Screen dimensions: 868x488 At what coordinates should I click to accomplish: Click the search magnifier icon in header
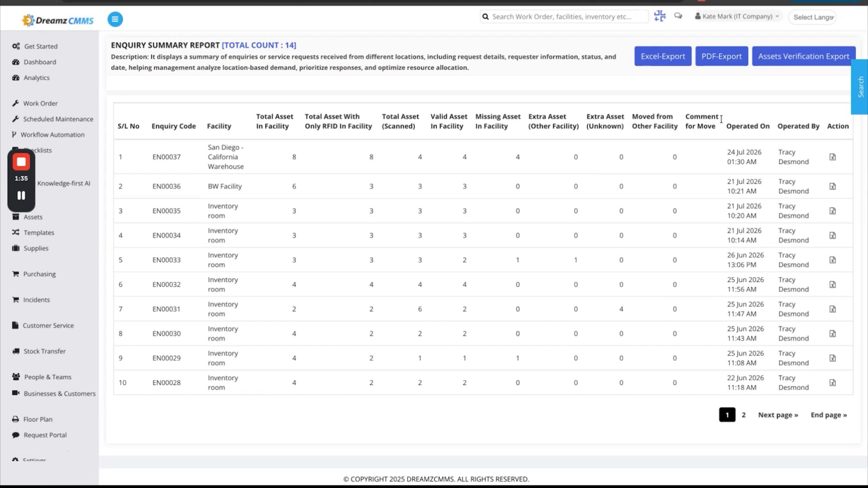[x=486, y=17]
